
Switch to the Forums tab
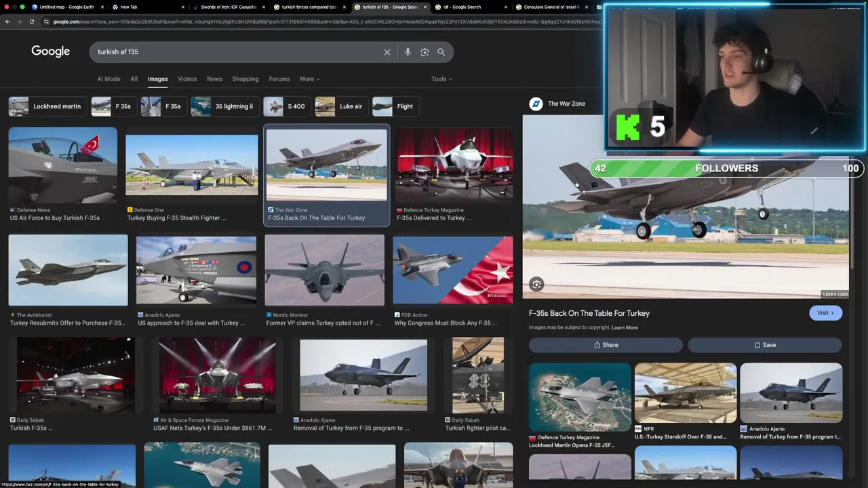pyautogui.click(x=279, y=79)
